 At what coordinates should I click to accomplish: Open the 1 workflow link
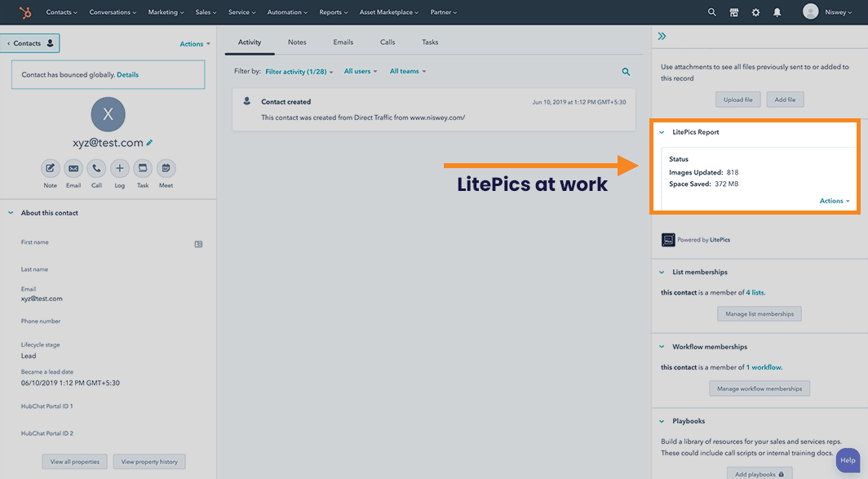point(764,367)
